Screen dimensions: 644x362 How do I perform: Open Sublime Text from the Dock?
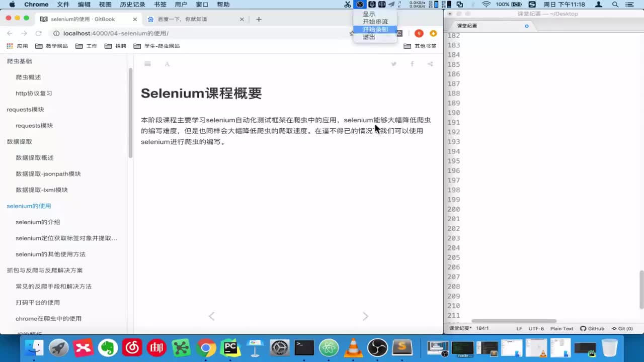[402, 347]
